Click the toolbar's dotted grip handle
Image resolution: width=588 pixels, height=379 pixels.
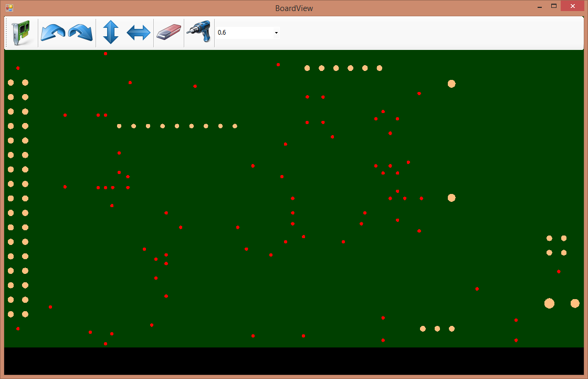pyautogui.click(x=7, y=33)
